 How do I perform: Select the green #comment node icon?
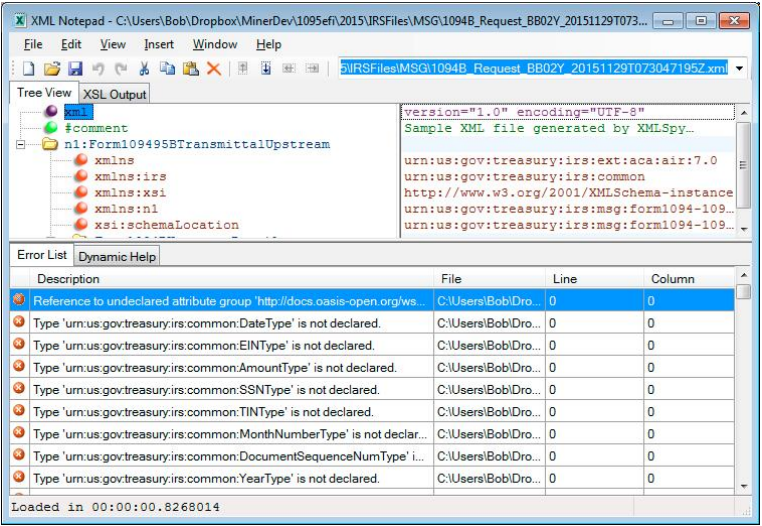tap(51, 127)
